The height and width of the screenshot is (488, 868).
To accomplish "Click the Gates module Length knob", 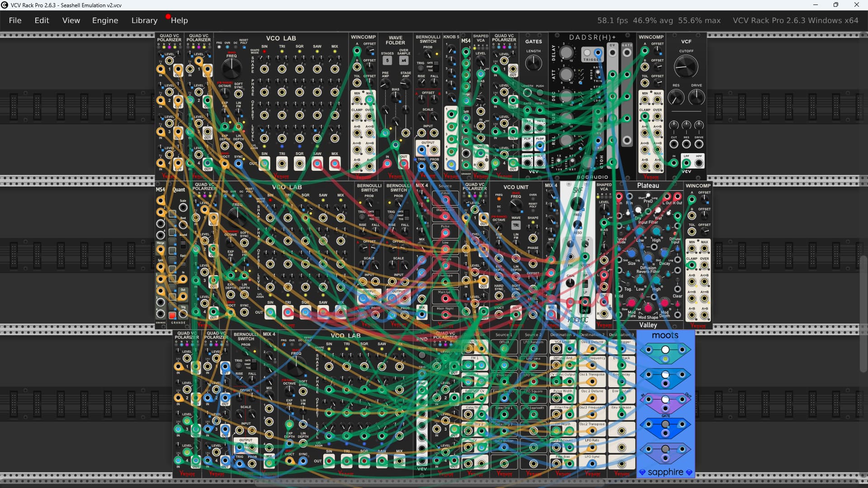I will [533, 63].
